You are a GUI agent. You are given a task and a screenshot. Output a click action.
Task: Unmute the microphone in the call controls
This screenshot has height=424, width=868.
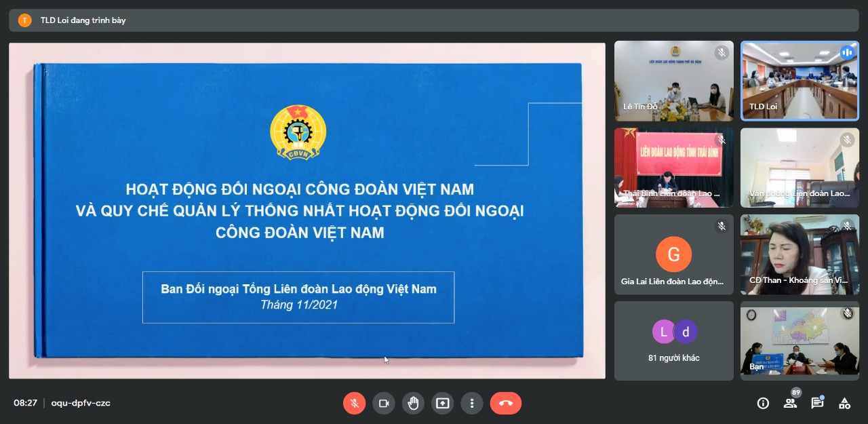click(354, 403)
